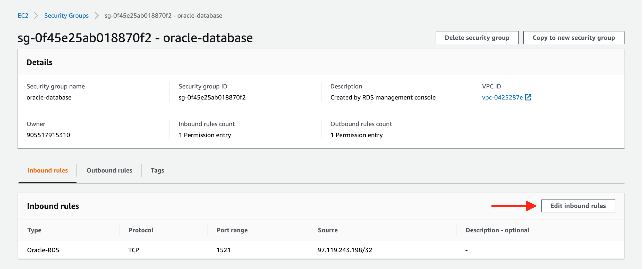Sort by the Port range column header
Image resolution: width=644 pixels, height=269 pixels.
[232, 230]
